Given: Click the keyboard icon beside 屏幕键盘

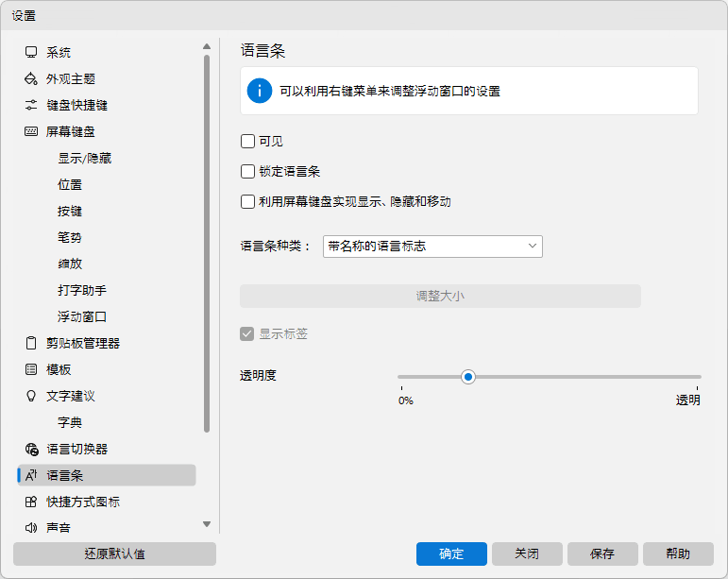Looking at the screenshot, I should pyautogui.click(x=31, y=131).
